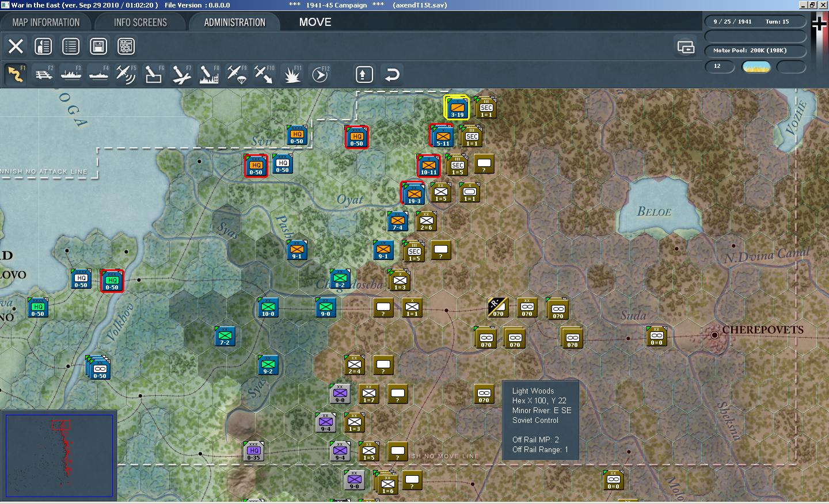
Task: Select the 5-11 unit counter
Action: pos(443,136)
